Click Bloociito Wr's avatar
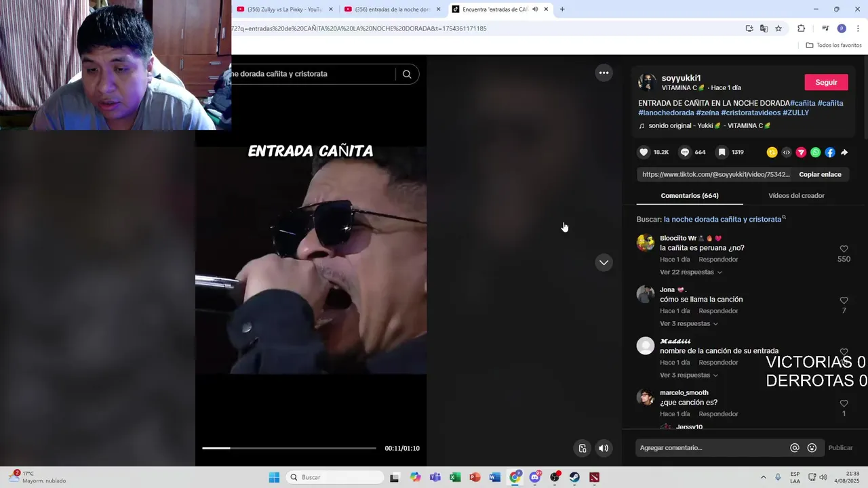The image size is (868, 488). coord(646,243)
